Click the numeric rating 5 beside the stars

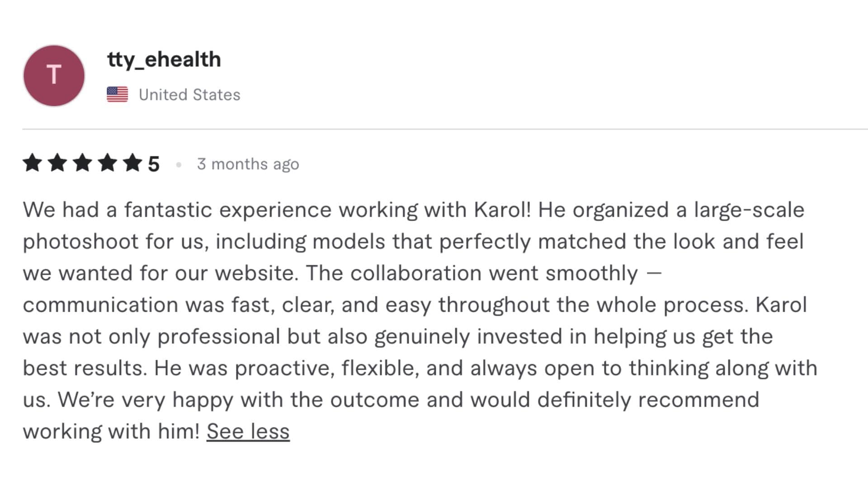tap(154, 164)
